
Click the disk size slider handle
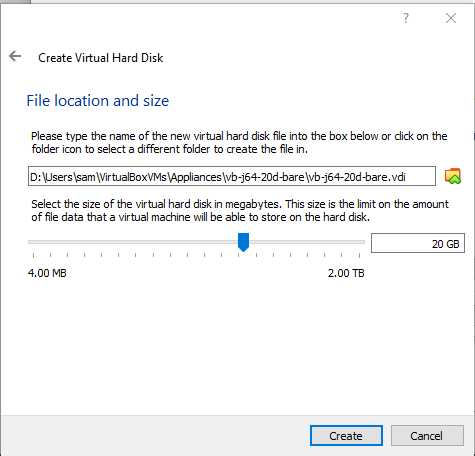(x=243, y=242)
